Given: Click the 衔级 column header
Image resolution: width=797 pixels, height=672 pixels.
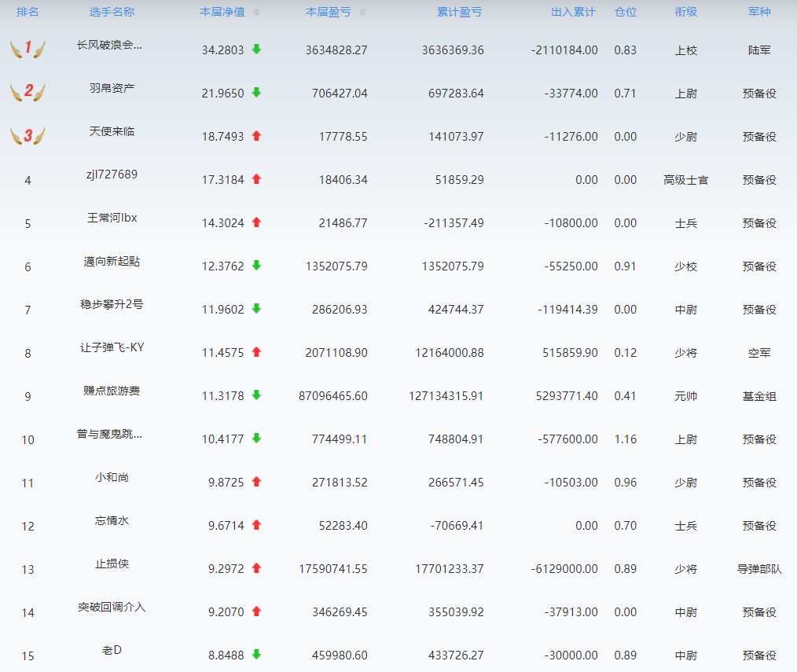Looking at the screenshot, I should tap(685, 13).
